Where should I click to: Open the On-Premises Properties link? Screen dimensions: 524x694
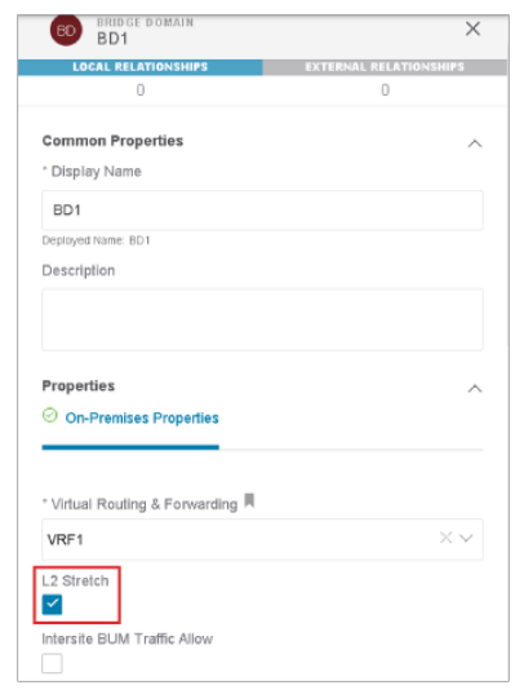click(x=142, y=418)
